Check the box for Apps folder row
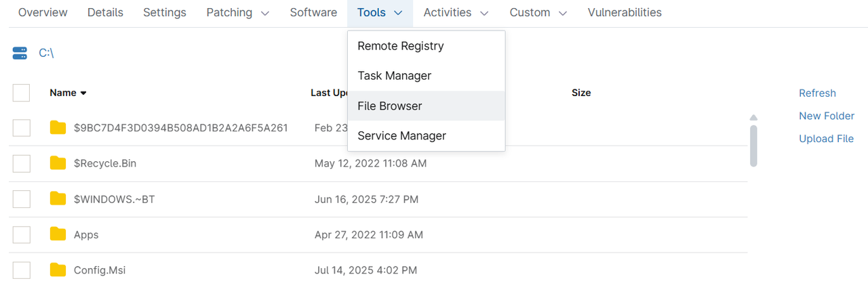 (22, 234)
